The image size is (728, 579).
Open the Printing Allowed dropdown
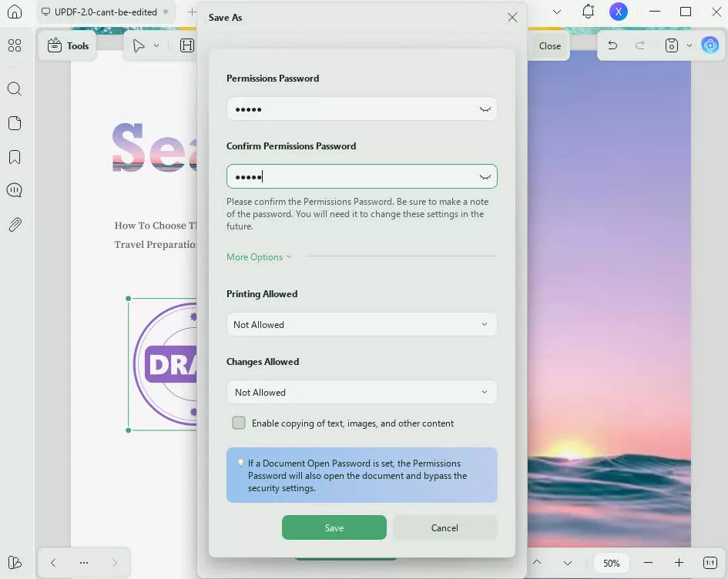pos(361,324)
